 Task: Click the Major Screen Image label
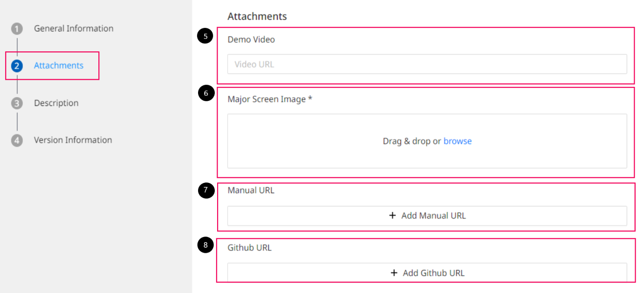[x=270, y=99]
